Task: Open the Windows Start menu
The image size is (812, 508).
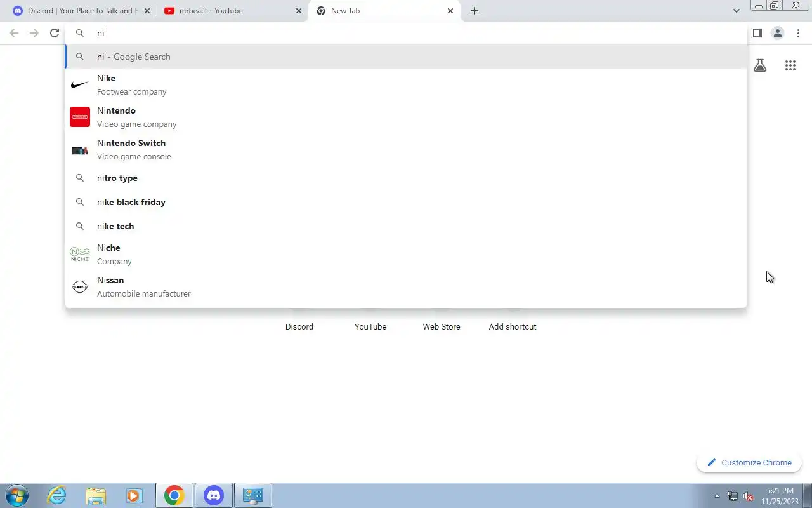Action: [16, 495]
